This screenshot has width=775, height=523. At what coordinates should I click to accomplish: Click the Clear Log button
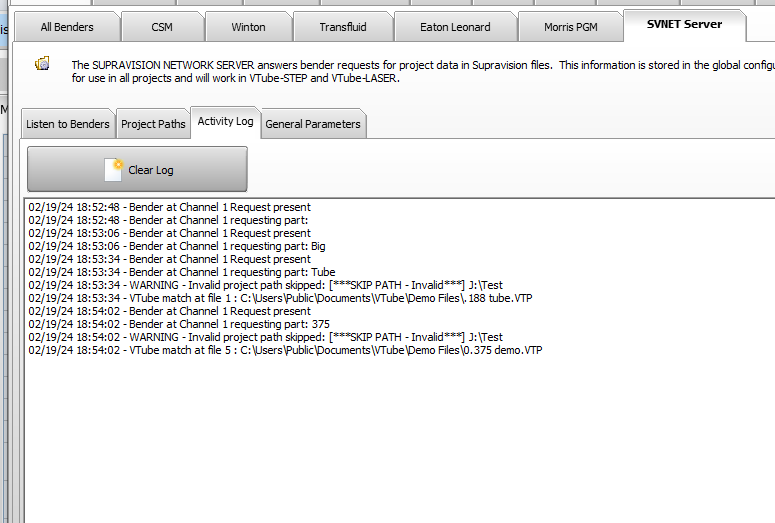[137, 170]
